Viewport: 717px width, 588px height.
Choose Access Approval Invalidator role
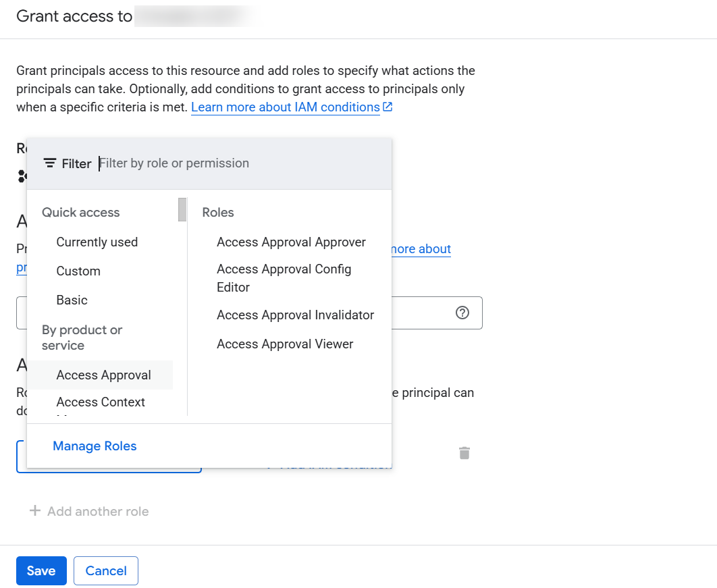pos(295,315)
